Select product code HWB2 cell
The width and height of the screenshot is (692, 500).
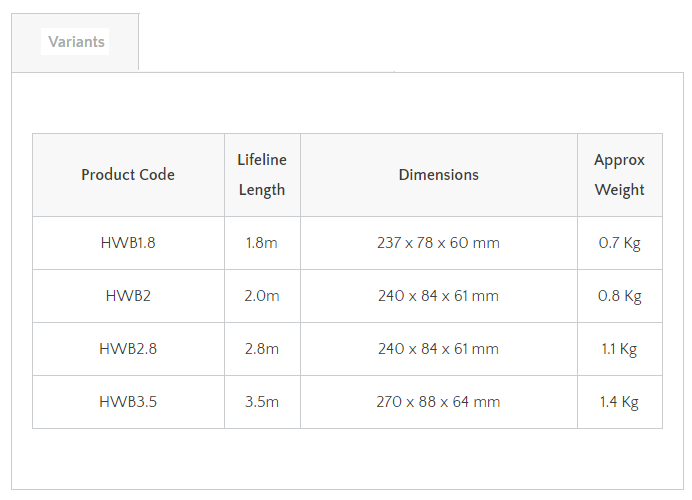click(128, 296)
